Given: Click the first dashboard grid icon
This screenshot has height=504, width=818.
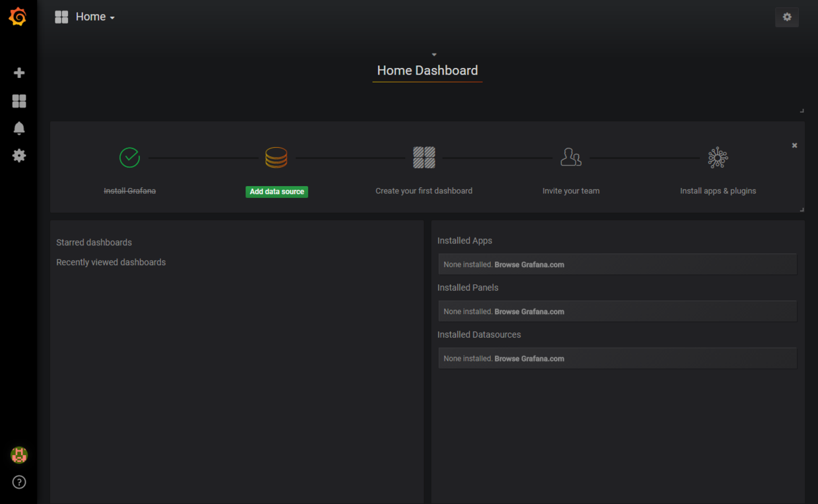Looking at the screenshot, I should 424,158.
